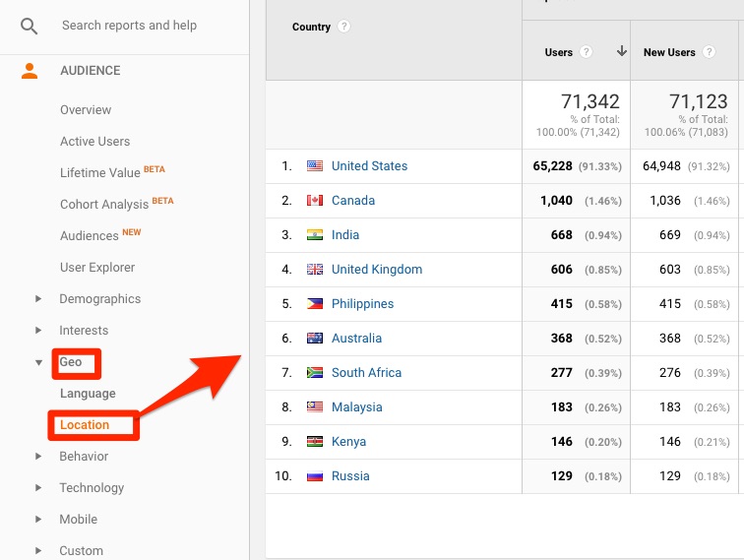744x560 pixels.
Task: Open the India country link
Action: click(x=345, y=235)
